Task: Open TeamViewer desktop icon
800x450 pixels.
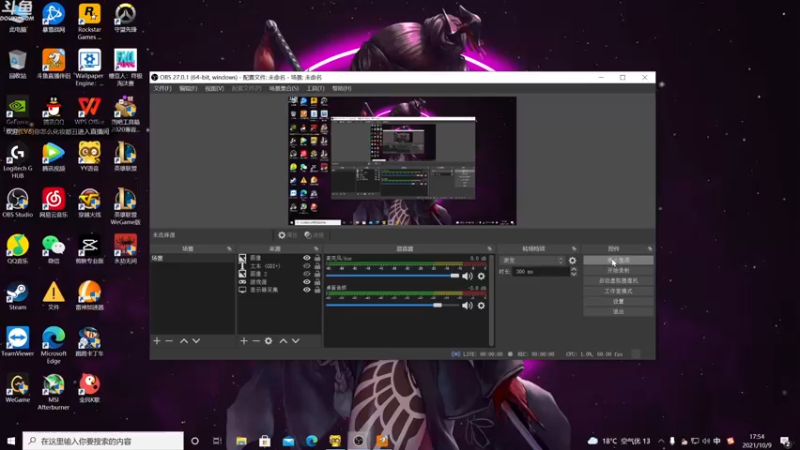Action: point(17,342)
